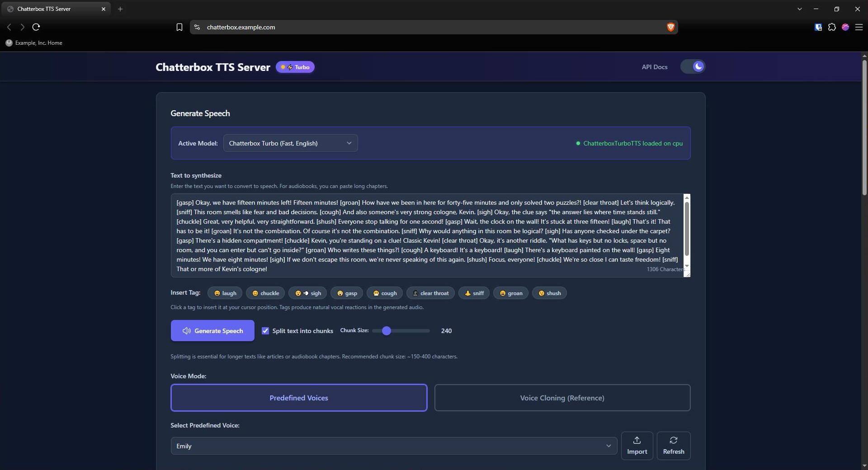Click the browser address bar

(x=434, y=27)
